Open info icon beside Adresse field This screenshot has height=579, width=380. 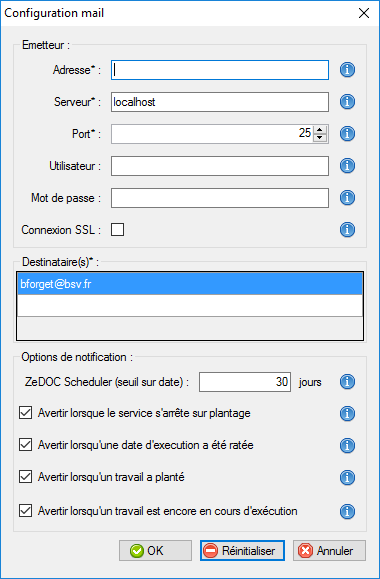coord(347,70)
